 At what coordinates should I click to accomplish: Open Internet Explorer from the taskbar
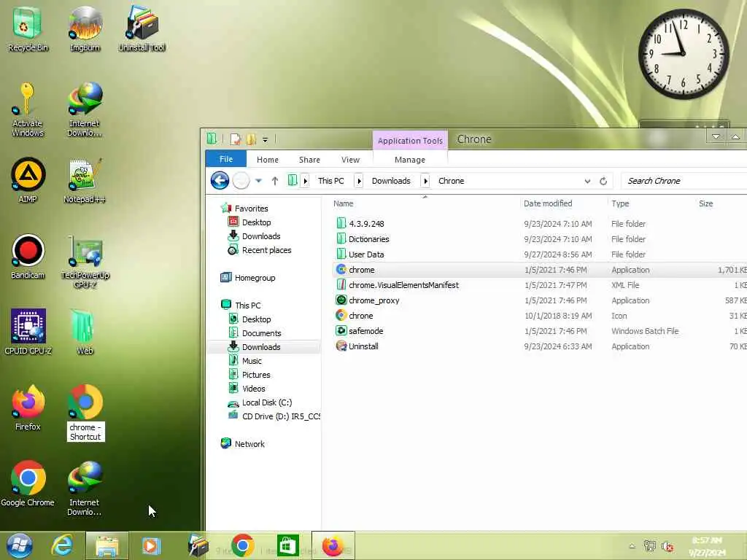pyautogui.click(x=63, y=545)
